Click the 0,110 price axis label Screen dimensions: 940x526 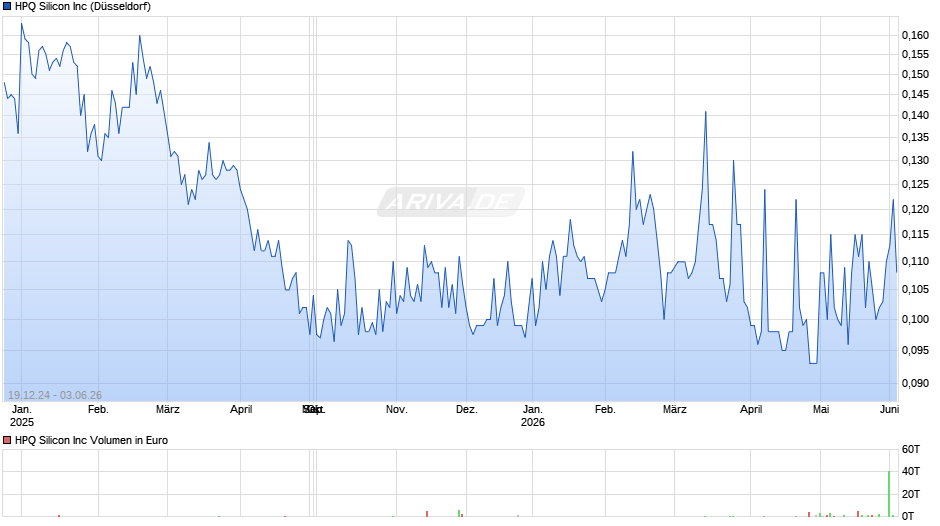point(915,262)
